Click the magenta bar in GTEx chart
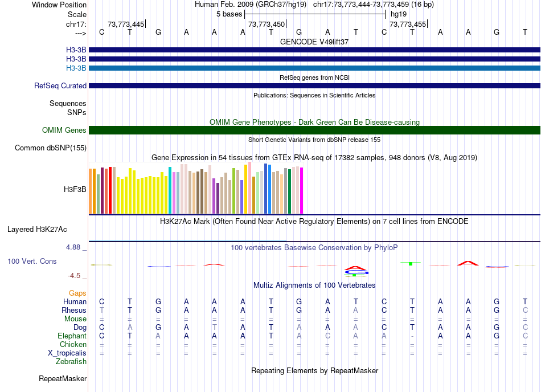The image size is (541, 392). (302, 190)
